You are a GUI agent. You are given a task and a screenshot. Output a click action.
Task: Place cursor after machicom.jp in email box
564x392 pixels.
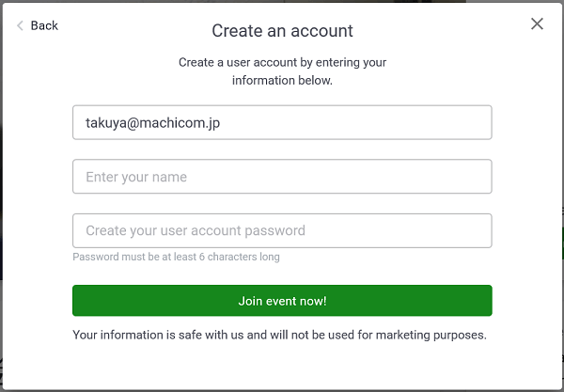click(x=221, y=122)
